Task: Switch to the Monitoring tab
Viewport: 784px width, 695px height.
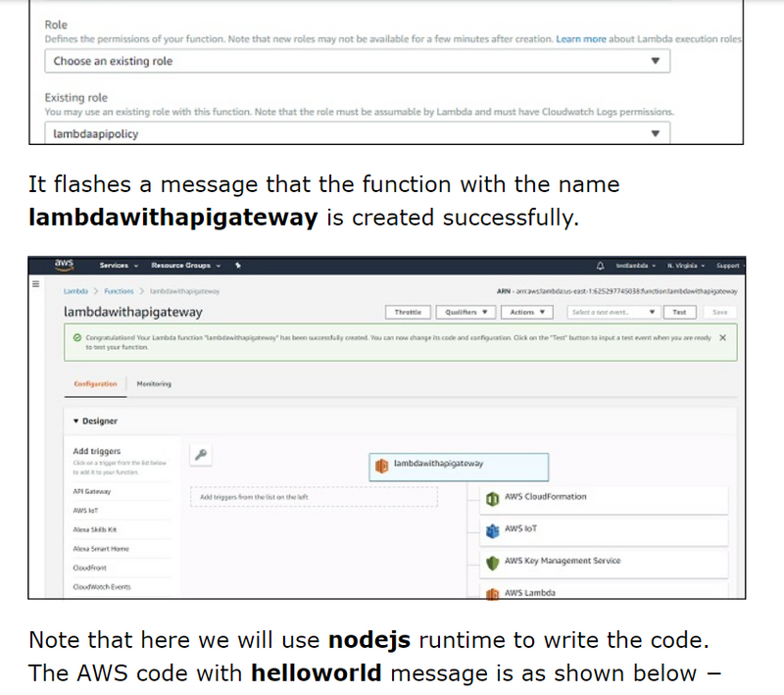Action: 154,383
